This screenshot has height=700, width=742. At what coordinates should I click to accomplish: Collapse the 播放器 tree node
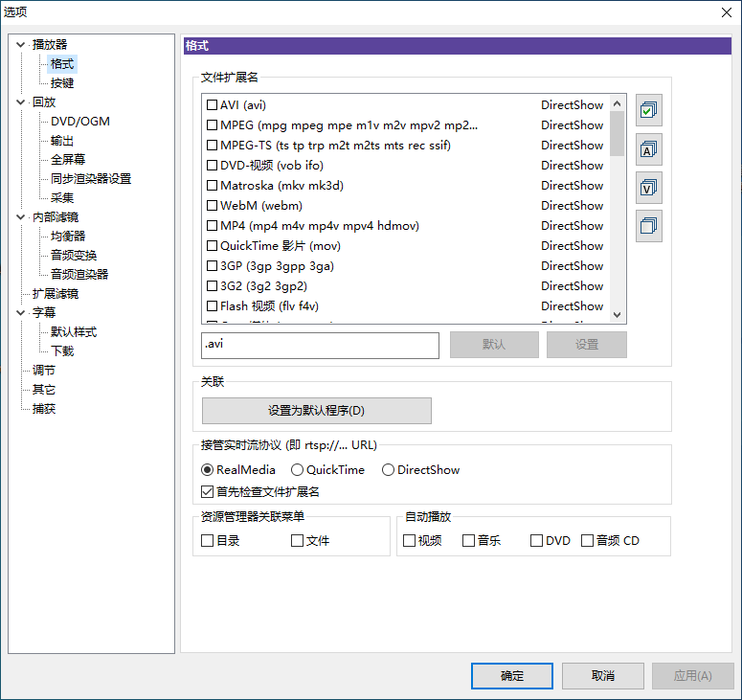click(21, 45)
